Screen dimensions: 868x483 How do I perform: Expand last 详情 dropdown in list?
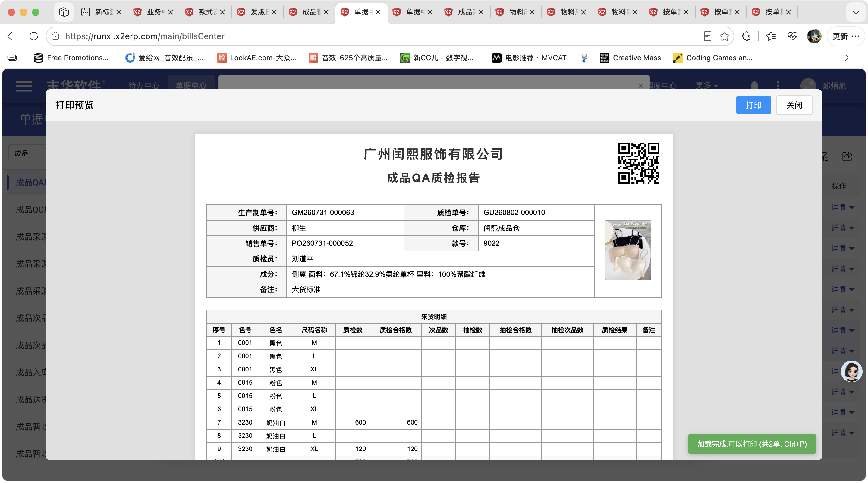(843, 433)
